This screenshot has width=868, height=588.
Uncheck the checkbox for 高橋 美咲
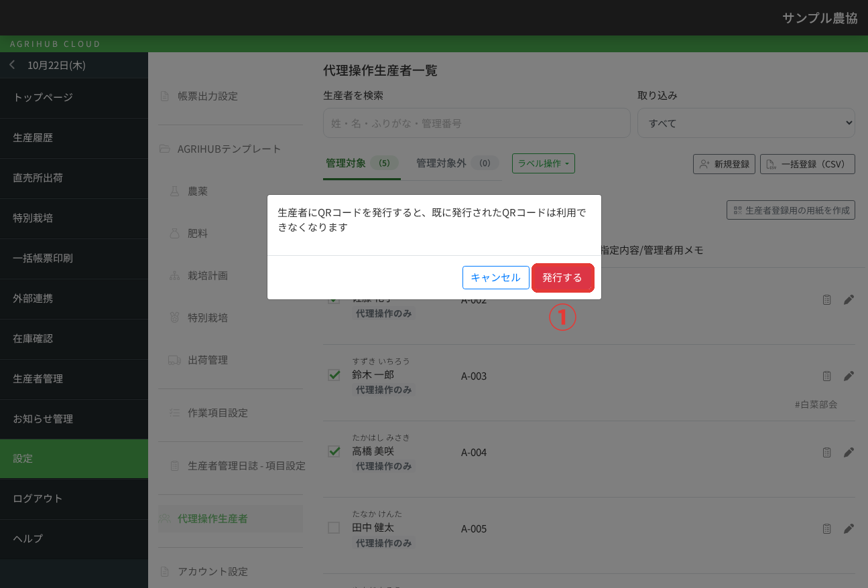(334, 451)
